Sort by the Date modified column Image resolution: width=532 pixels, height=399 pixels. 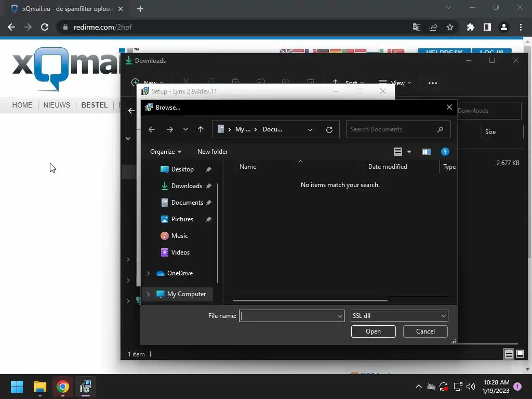pyautogui.click(x=388, y=167)
